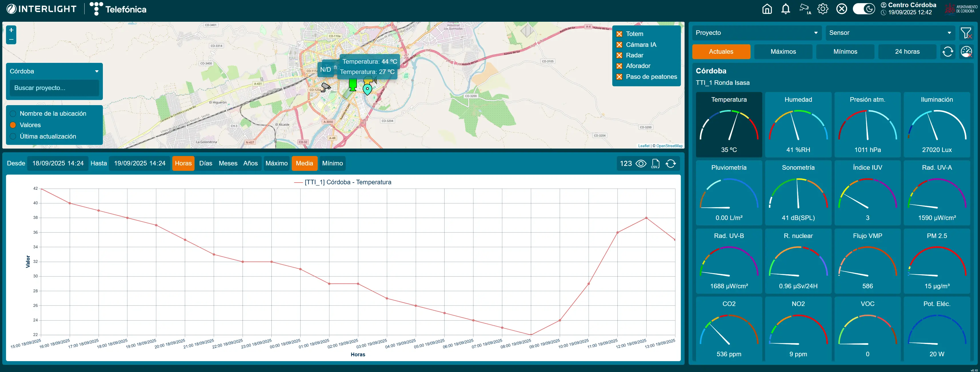980x372 pixels.
Task: Refresh the sensor values panel
Action: pos(948,52)
